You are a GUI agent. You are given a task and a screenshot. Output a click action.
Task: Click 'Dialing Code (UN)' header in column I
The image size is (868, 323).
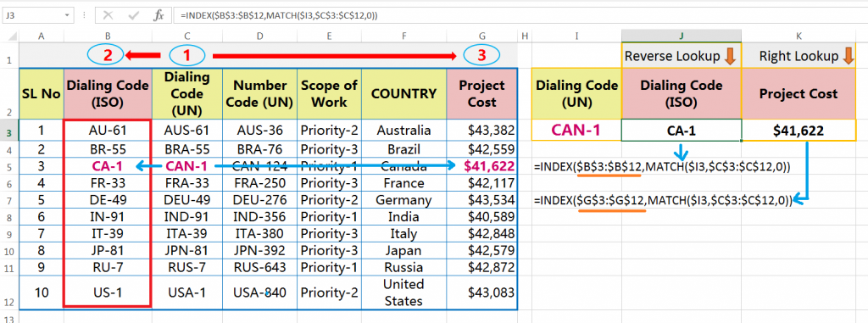point(576,93)
